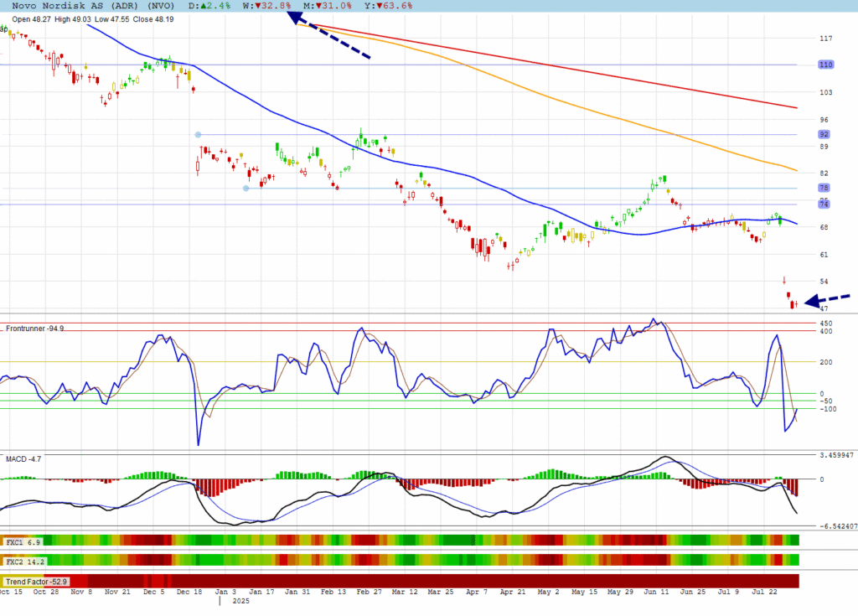Click the 54 price axis label
Image resolution: width=858 pixels, height=616 pixels.
click(x=824, y=282)
